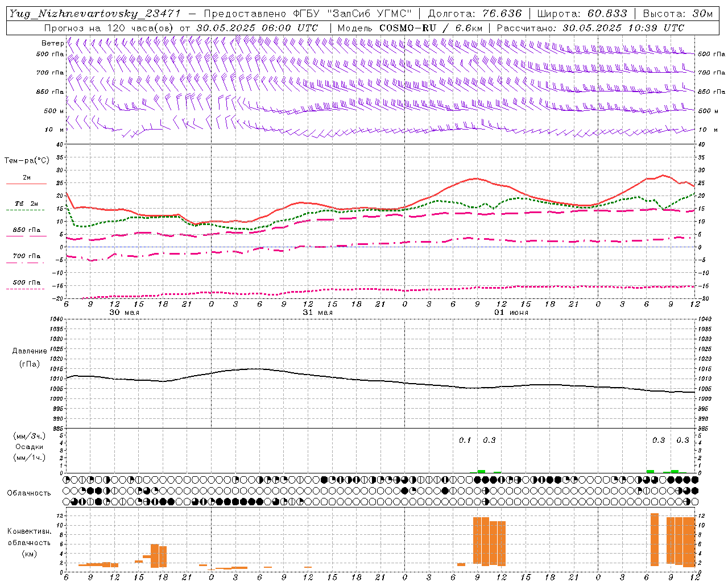This screenshot has width=728, height=582.
Task: Click the "Давление" pressure panel label
Action: pos(28,351)
